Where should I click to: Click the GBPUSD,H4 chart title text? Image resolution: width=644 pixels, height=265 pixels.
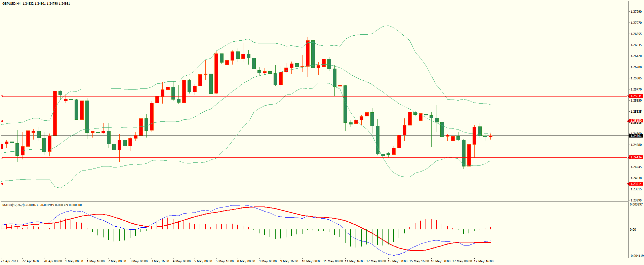[11, 4]
